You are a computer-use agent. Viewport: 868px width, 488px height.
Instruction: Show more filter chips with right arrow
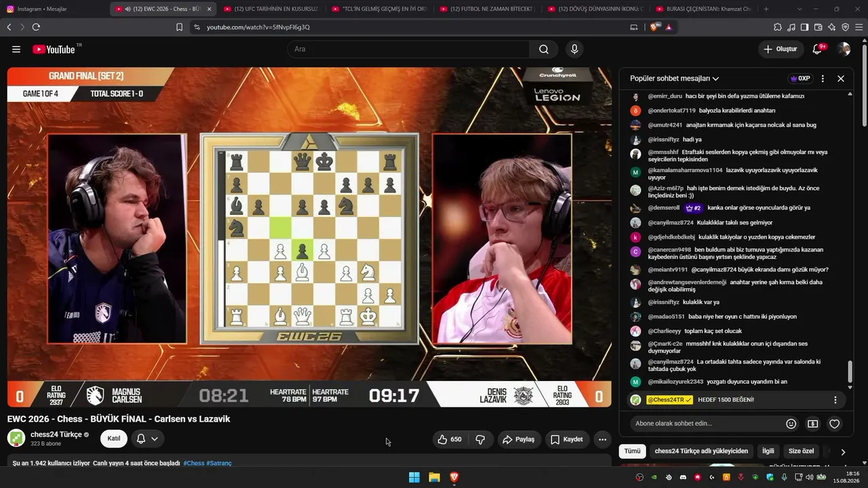[x=843, y=452]
